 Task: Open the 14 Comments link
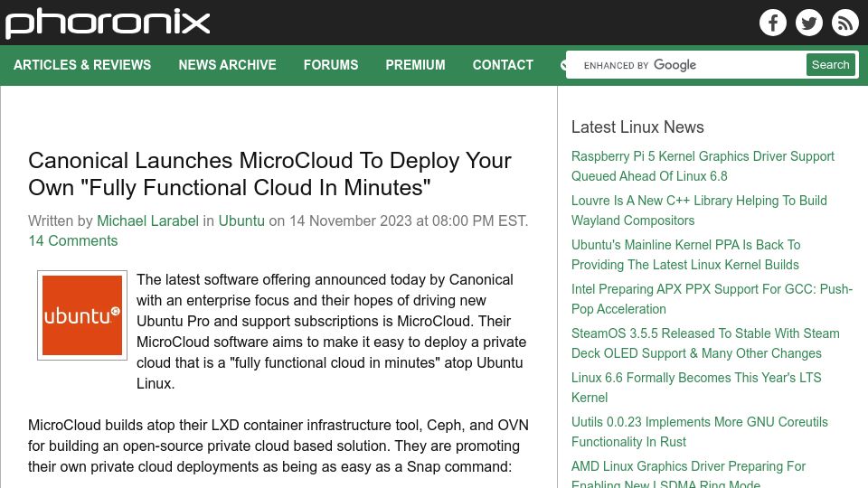tap(73, 240)
